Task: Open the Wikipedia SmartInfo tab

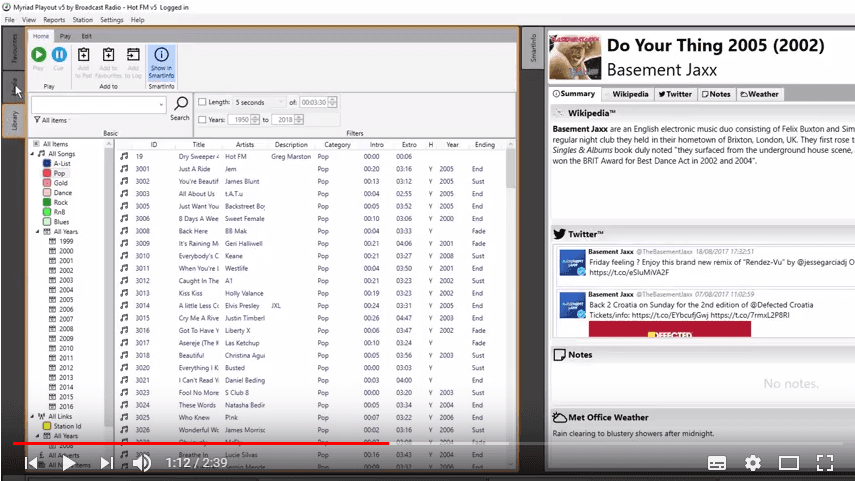Action: coord(628,94)
